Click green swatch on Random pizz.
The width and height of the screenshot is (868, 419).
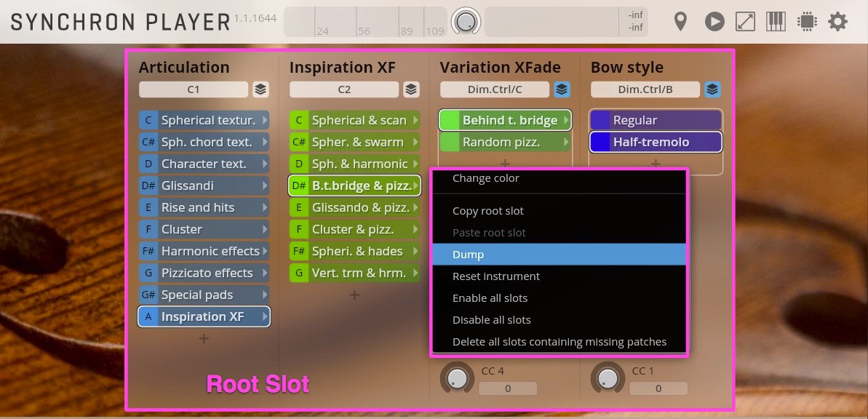(450, 143)
